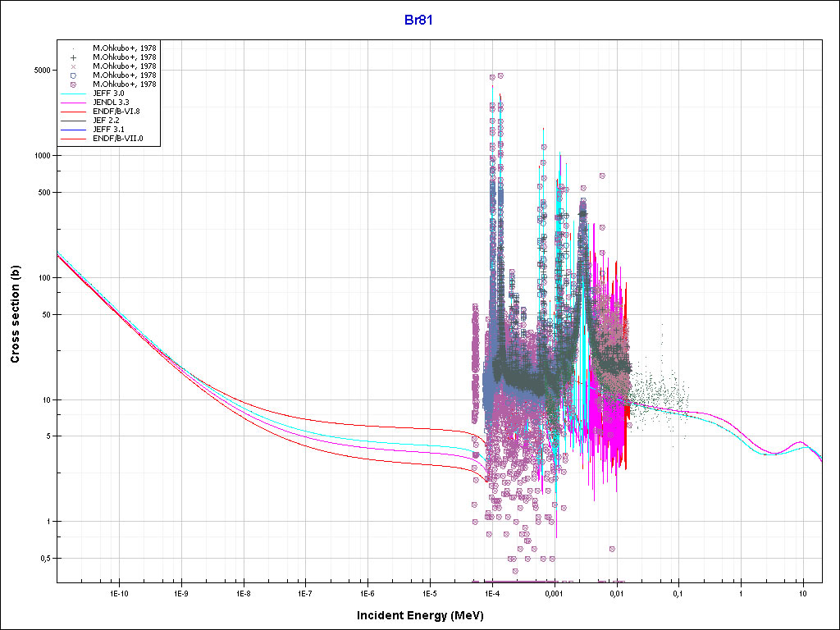Select the ENDF/B-VII.0 legend entry
The width and height of the screenshot is (840, 630).
[x=118, y=139]
